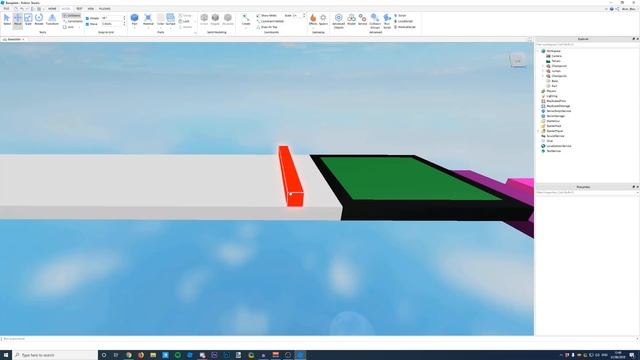Toggle Constraint Details
This screenshot has height=360, width=640.
[270, 21]
